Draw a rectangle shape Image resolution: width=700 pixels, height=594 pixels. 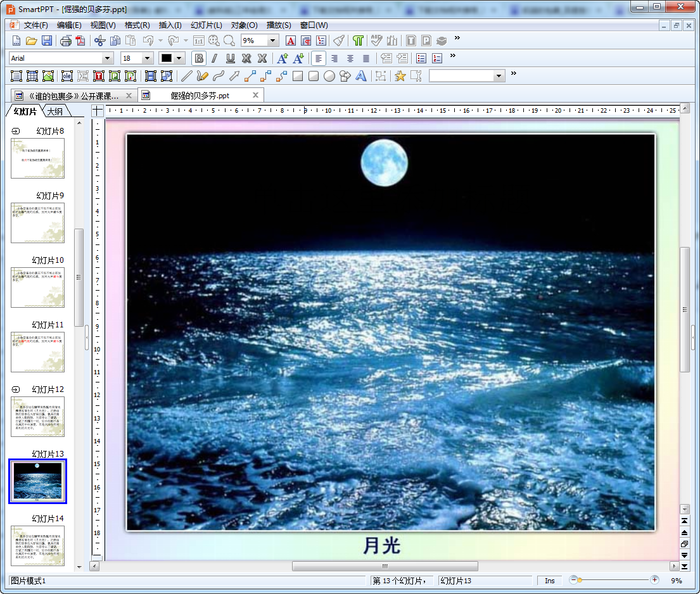coord(298,76)
